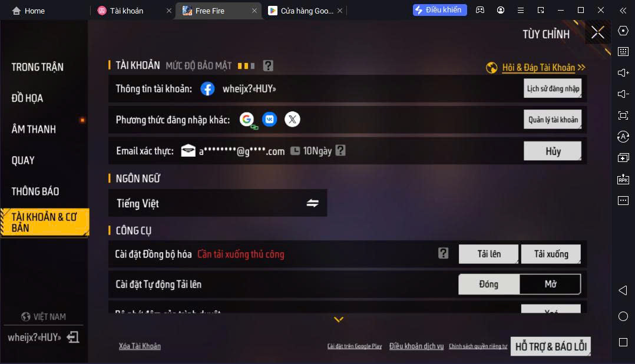Open the Xóa Tài Khoản link

[140, 346]
